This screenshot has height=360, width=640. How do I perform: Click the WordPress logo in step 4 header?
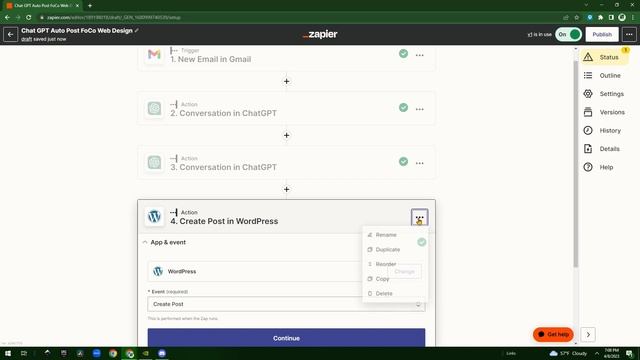154,216
